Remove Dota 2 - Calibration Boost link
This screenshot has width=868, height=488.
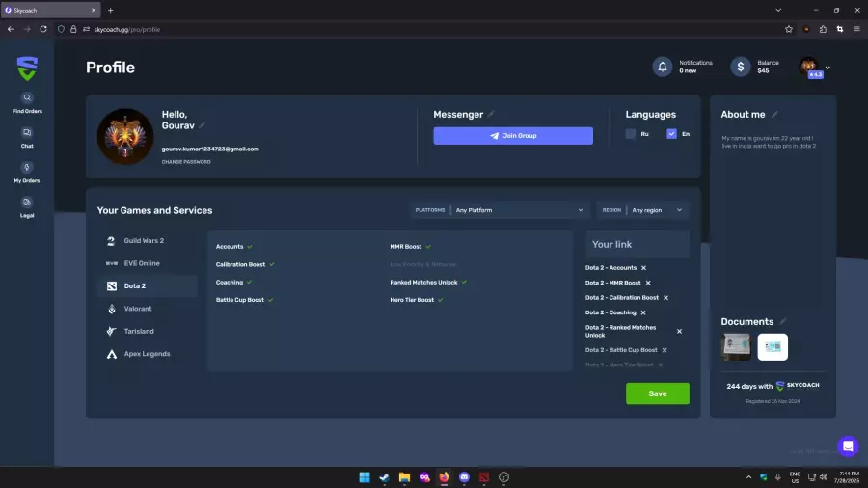coord(665,298)
